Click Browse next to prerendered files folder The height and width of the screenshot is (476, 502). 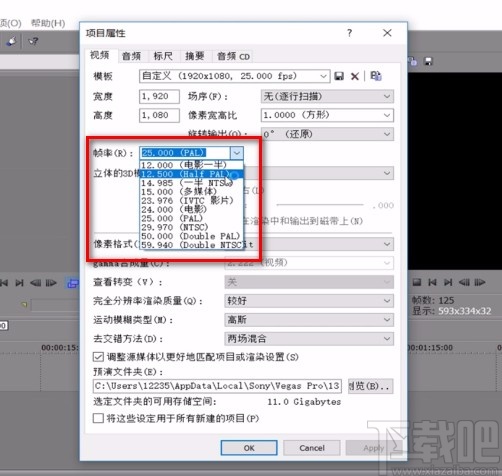[x=370, y=386]
